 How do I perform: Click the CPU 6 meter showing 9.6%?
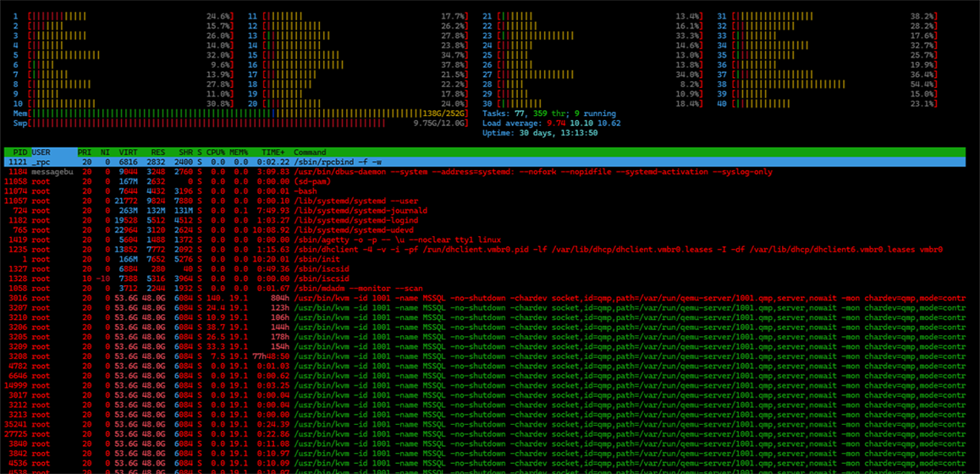124,64
